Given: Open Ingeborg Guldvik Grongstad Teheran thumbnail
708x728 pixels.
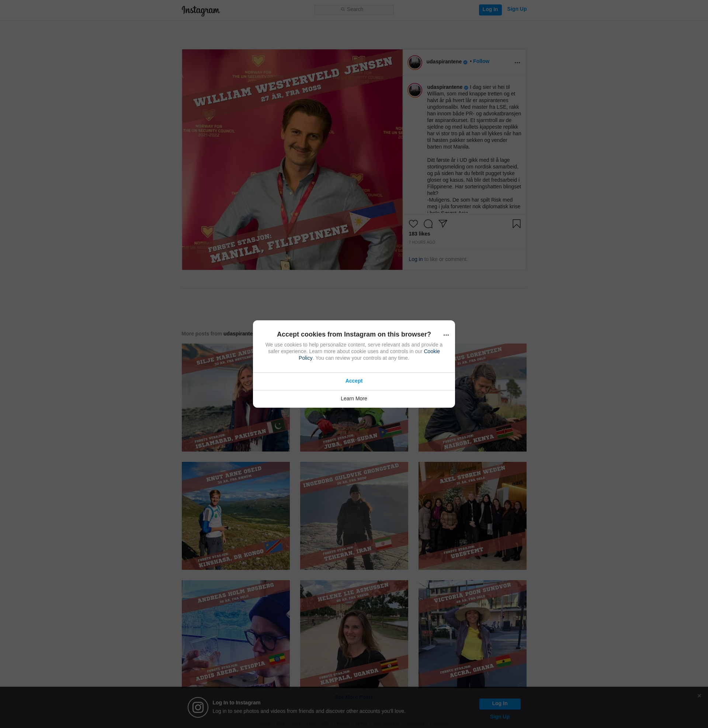Looking at the screenshot, I should click(x=354, y=516).
